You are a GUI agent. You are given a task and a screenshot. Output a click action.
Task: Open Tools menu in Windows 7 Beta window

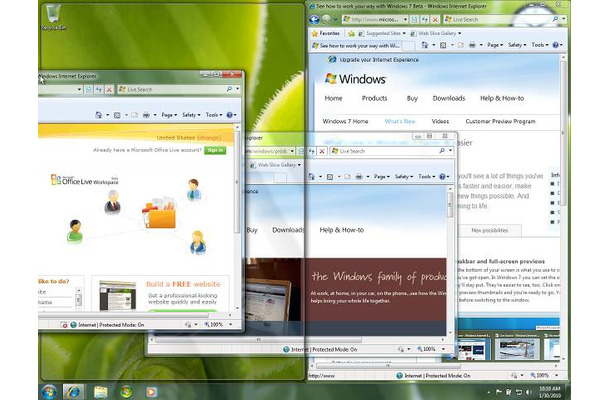pyautogui.click(x=540, y=45)
